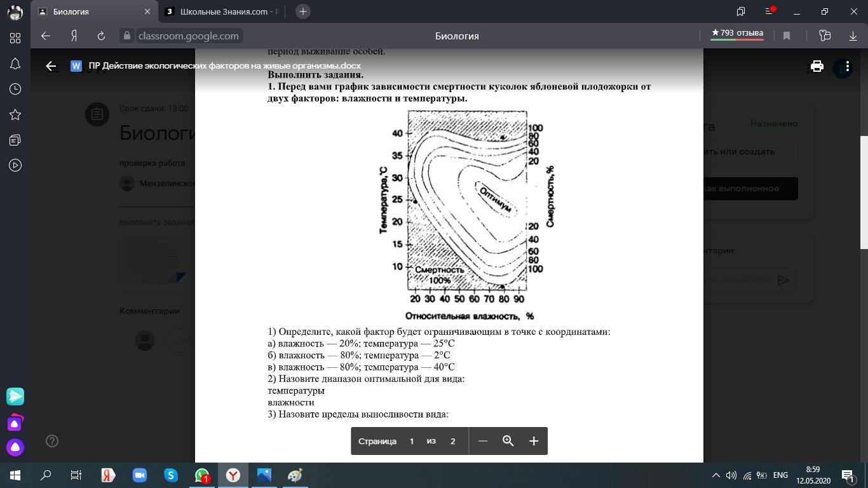868x488 pixels.
Task: Close the document preview with back arrow
Action: [51, 65]
